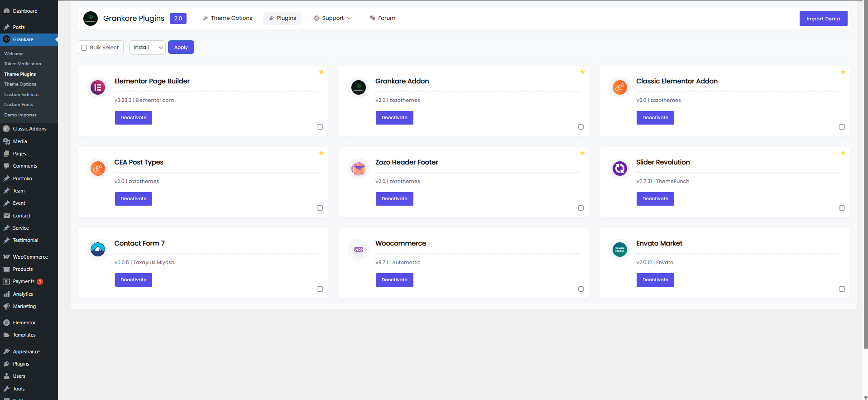
Task: Click the Grankare logo in header
Action: (91, 19)
